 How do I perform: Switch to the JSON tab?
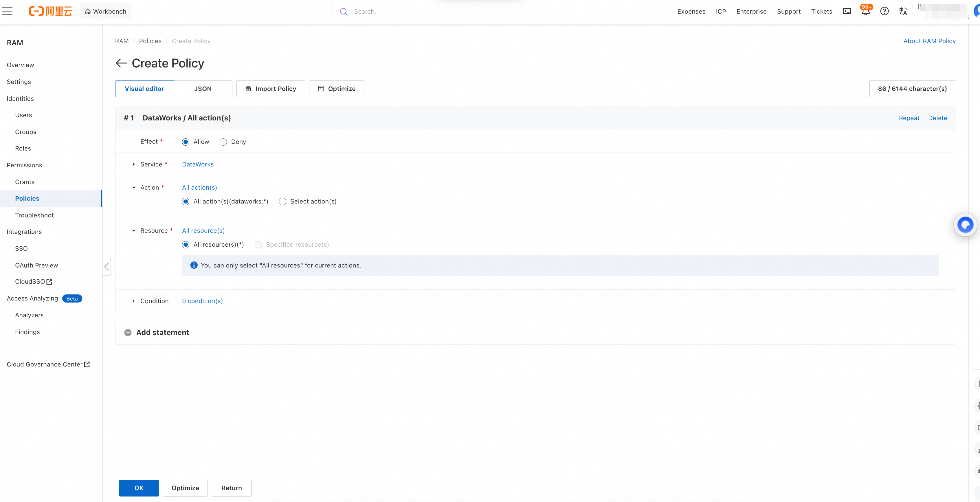pyautogui.click(x=203, y=89)
